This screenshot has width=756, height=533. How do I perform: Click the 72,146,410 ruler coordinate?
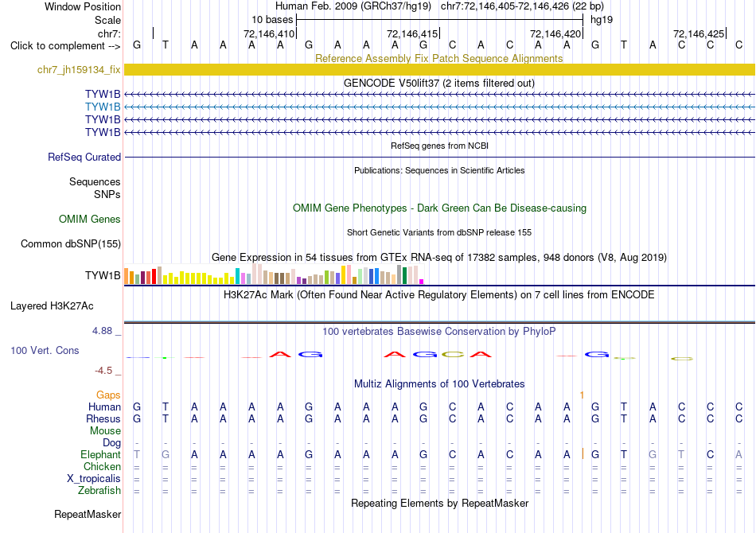click(269, 33)
